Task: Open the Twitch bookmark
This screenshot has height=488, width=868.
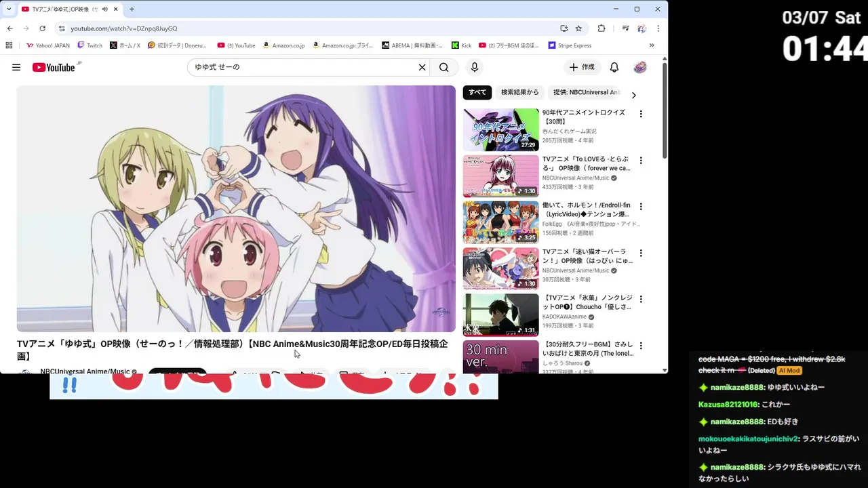Action: coord(90,45)
